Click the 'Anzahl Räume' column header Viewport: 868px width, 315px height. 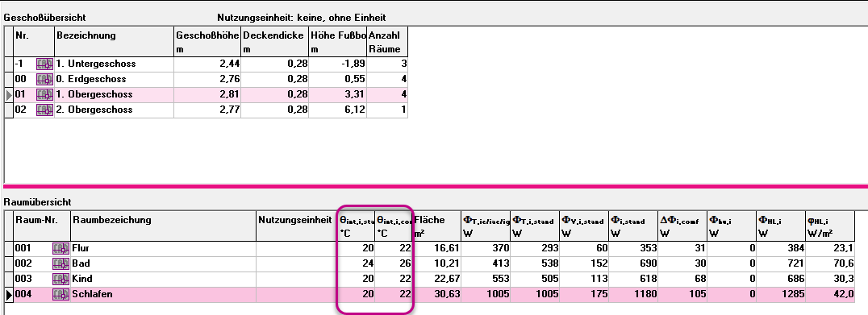pos(387,41)
